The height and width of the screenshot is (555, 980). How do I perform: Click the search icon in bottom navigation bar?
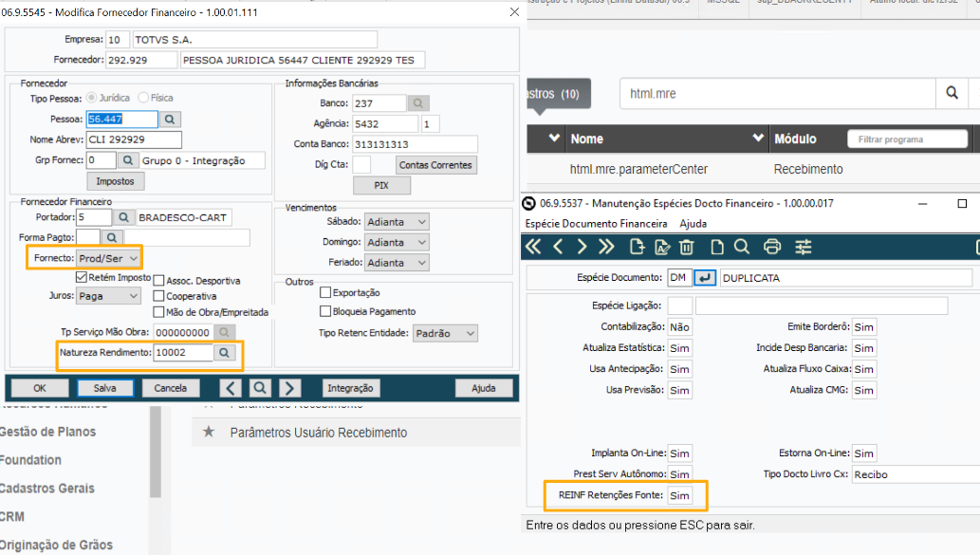259,388
